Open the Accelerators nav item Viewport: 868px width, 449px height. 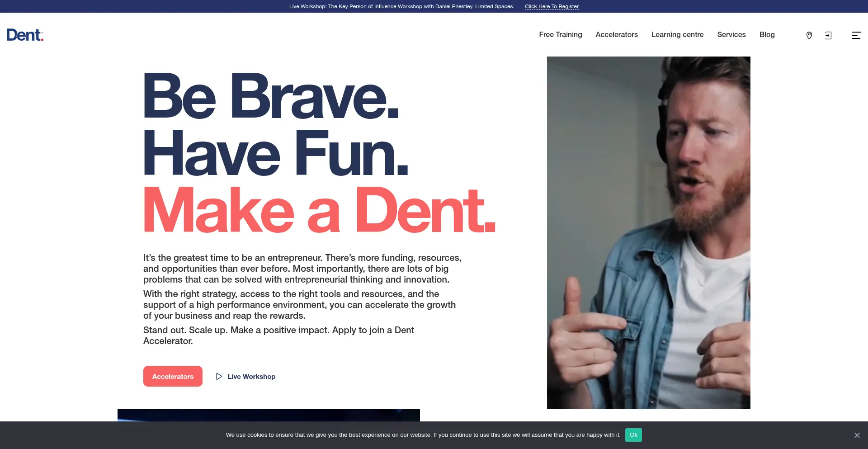tap(617, 35)
